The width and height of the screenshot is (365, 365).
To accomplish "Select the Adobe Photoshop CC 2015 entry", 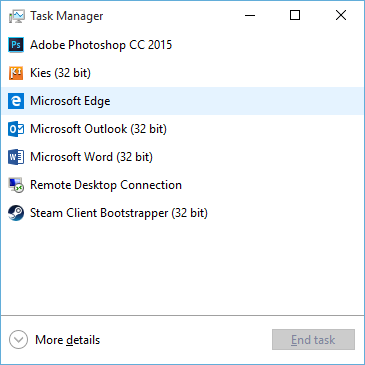I will click(x=101, y=45).
